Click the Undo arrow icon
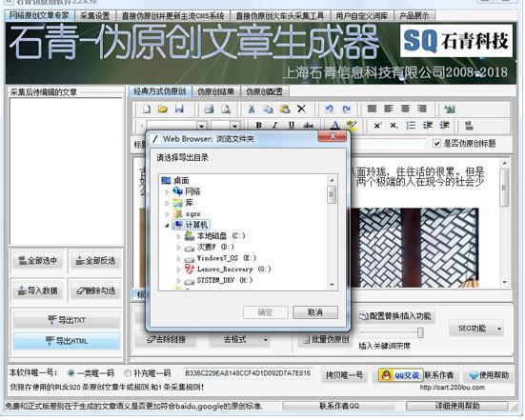 (329, 110)
